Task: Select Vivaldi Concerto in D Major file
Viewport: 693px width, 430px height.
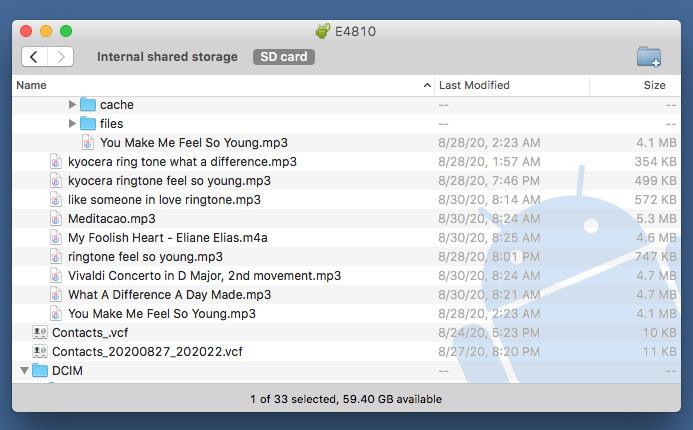Action: (x=204, y=276)
